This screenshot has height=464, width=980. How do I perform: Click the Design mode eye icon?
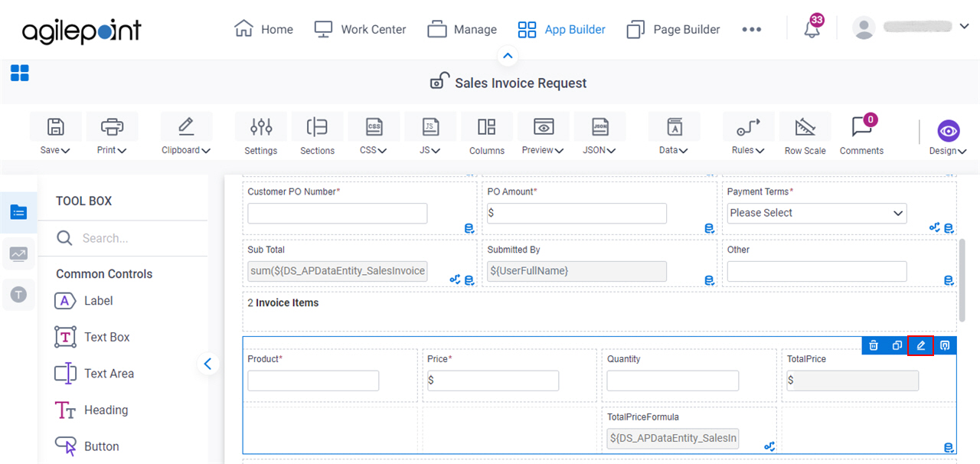949,131
